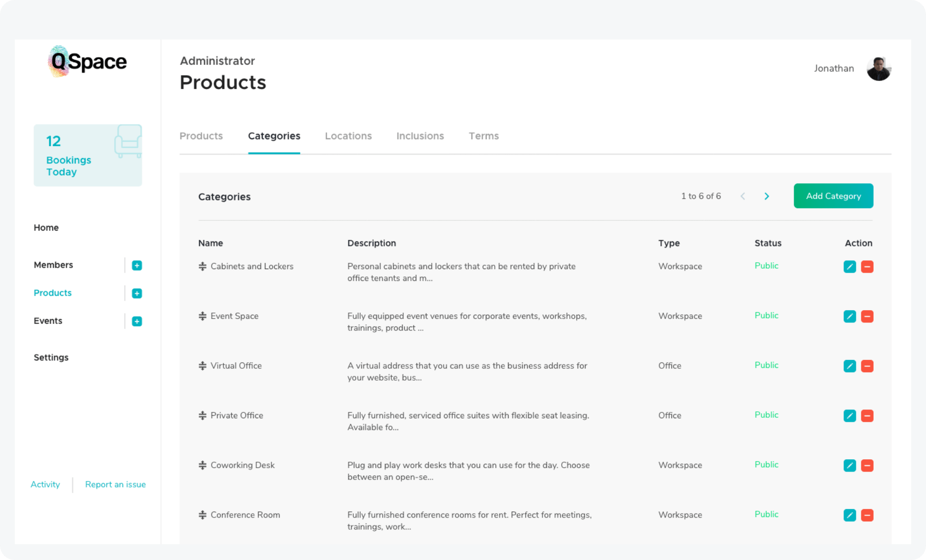This screenshot has height=560, width=926.
Task: Toggle Public status for Virtual Office
Action: pyautogui.click(x=766, y=365)
